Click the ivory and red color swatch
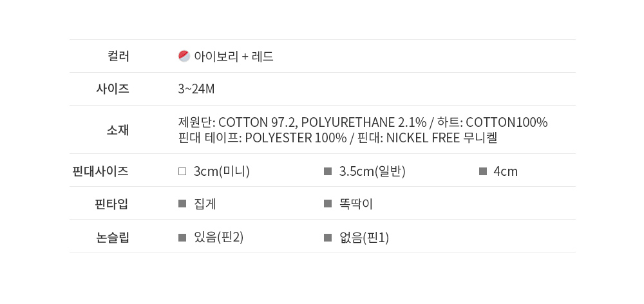This screenshot has width=644, height=304. pos(184,56)
